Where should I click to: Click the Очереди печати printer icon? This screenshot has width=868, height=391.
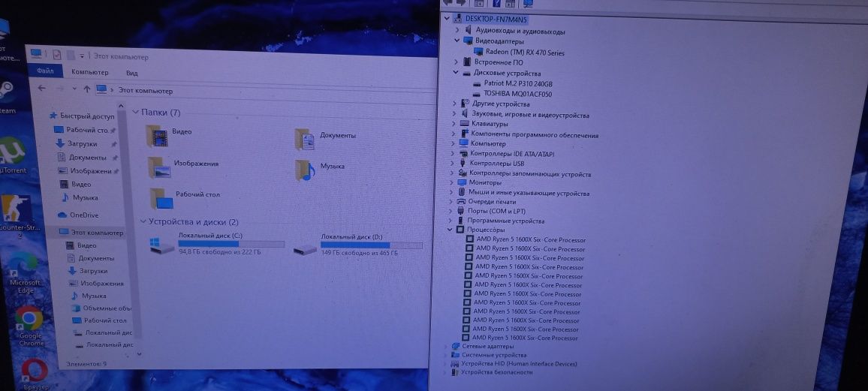tap(462, 202)
